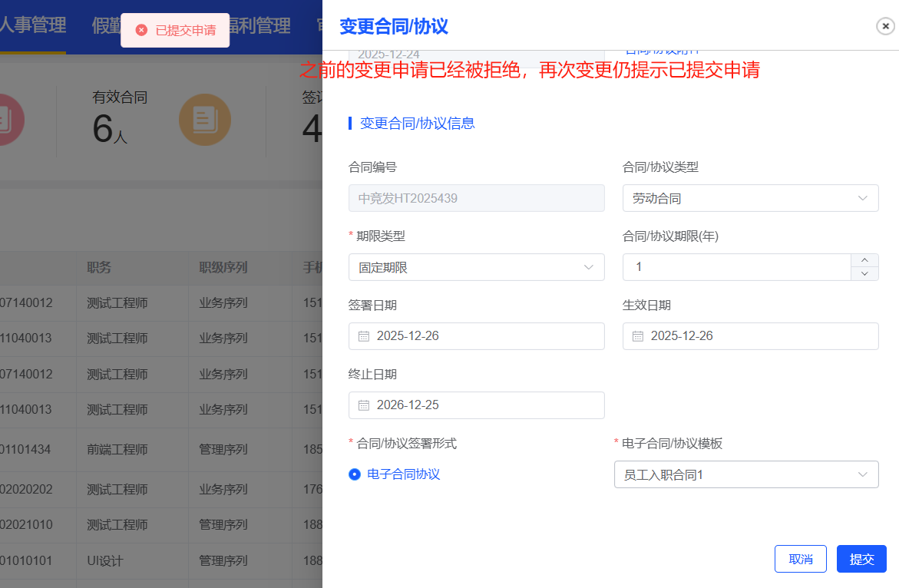This screenshot has height=588, width=899.
Task: Open the 福利管理 menu tab
Action: (258, 26)
